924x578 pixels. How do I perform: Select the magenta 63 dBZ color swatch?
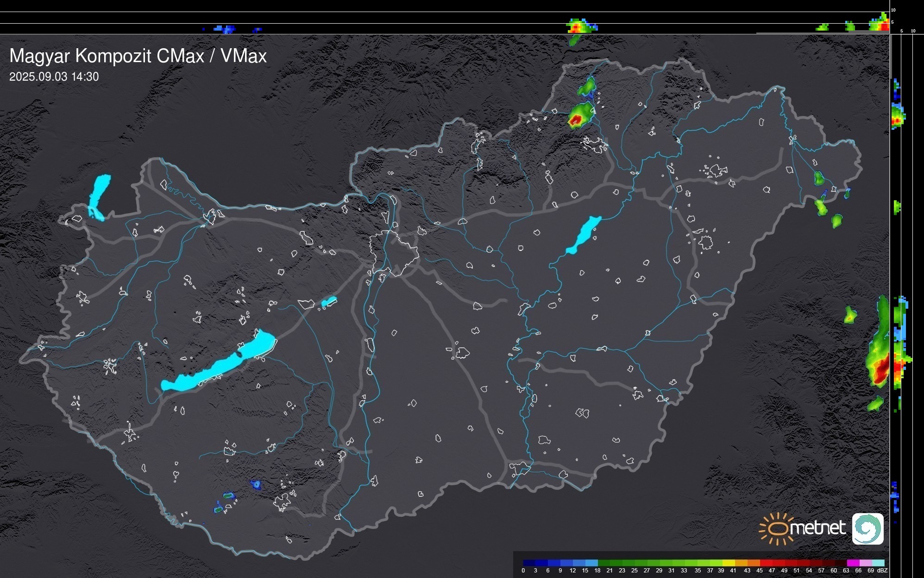point(853,563)
